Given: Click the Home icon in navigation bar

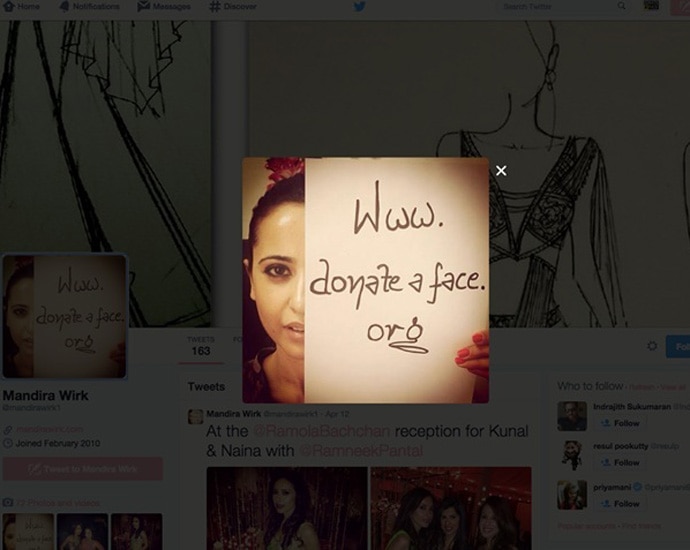Looking at the screenshot, I should coord(8,6).
